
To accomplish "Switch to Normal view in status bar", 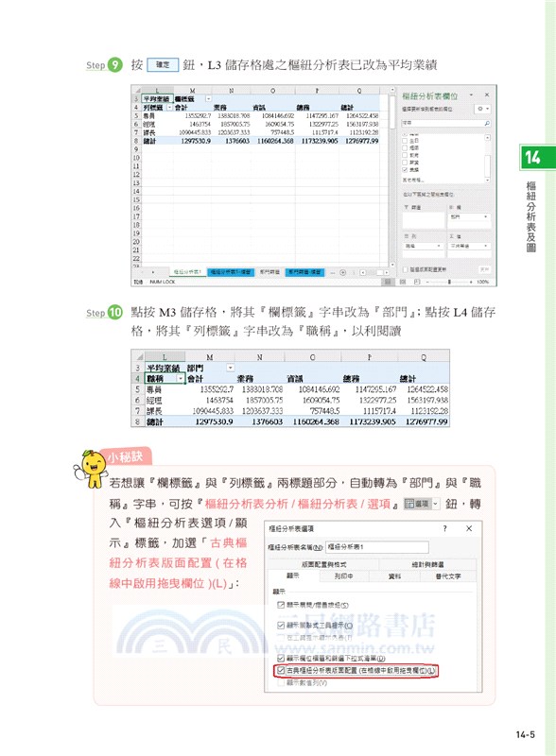I will tap(387, 282).
